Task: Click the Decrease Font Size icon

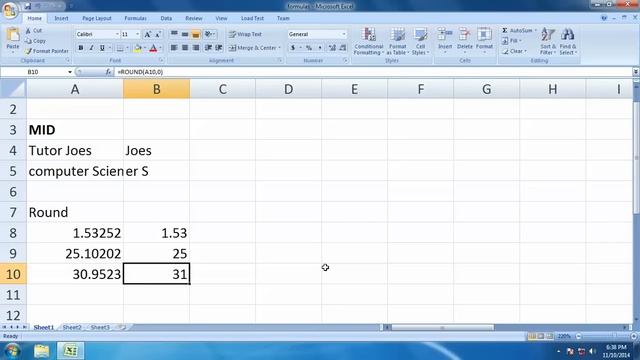Action: pos(158,34)
